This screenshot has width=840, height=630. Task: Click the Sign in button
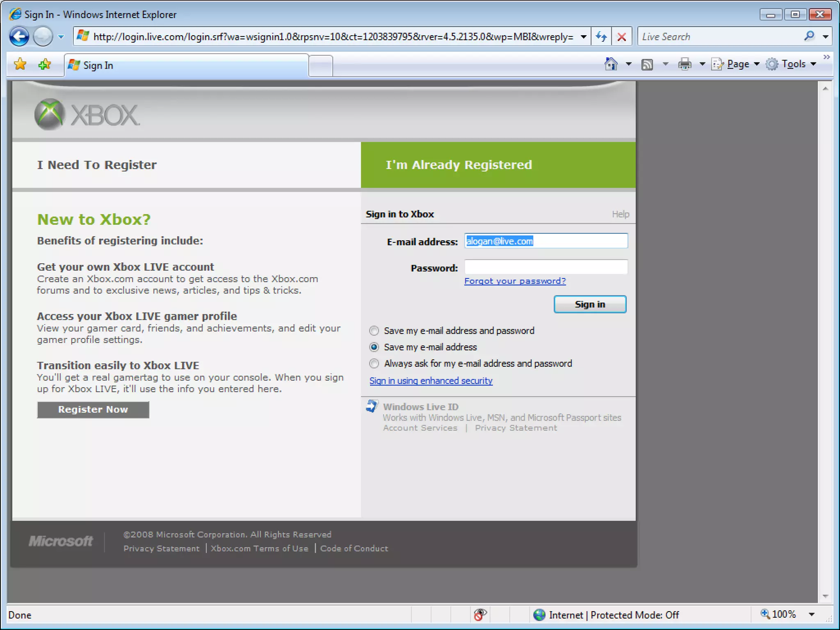pyautogui.click(x=590, y=304)
